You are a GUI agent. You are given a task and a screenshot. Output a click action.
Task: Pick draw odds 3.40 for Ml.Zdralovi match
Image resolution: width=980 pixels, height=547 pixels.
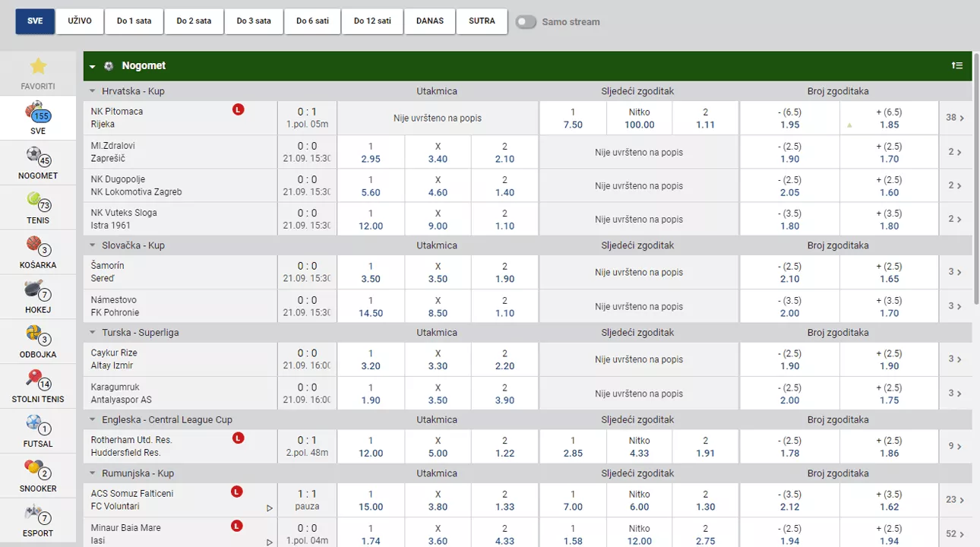[438, 152]
